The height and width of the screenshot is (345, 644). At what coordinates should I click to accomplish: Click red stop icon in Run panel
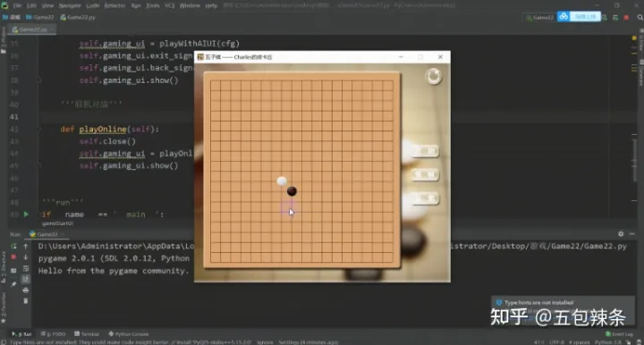pyautogui.click(x=13, y=257)
